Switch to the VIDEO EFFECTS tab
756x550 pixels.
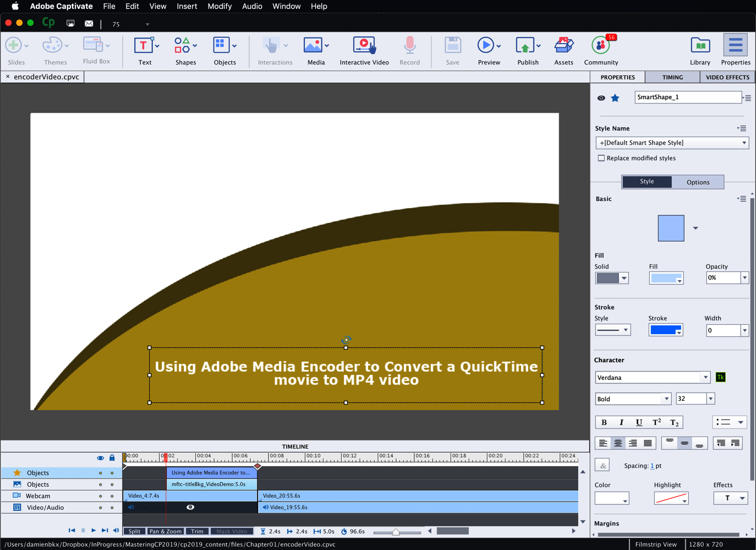tap(727, 77)
